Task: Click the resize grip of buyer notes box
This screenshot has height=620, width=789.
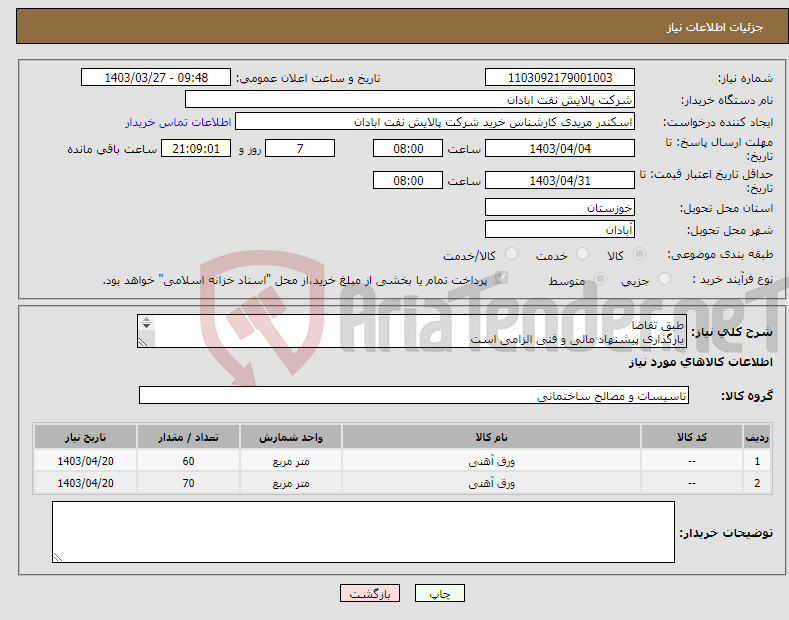Action: click(58, 557)
